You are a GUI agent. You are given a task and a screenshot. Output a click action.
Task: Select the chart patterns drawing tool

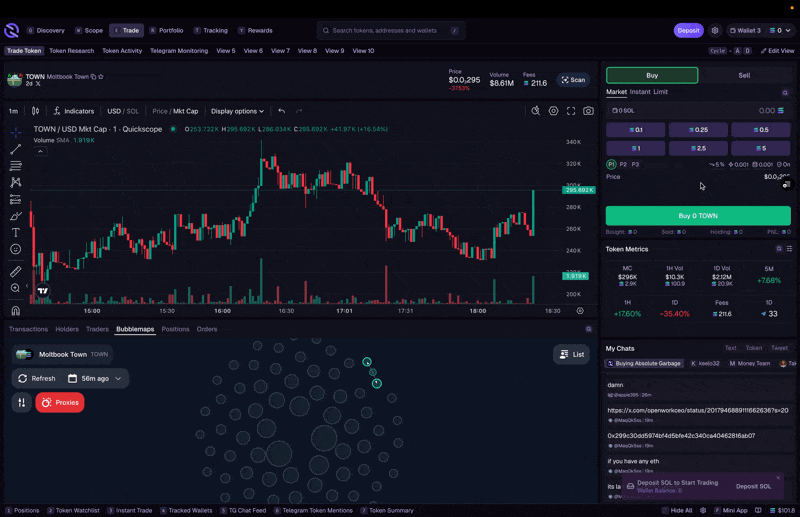pyautogui.click(x=16, y=182)
